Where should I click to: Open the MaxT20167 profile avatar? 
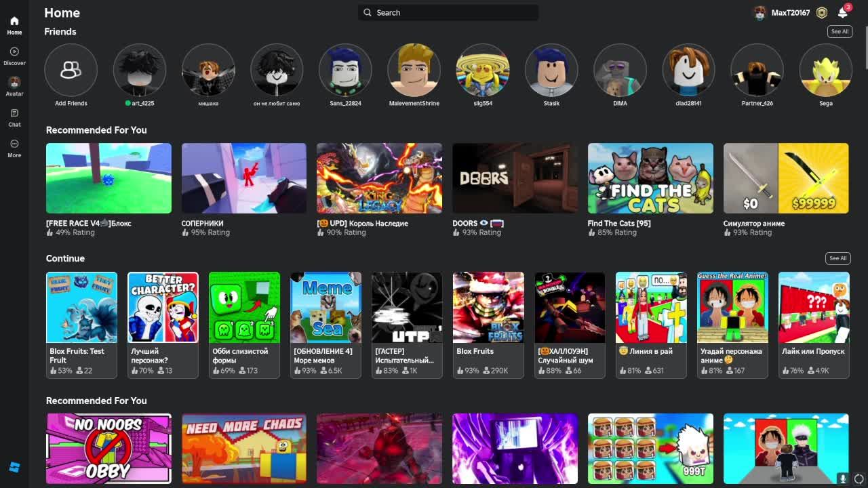coord(759,13)
